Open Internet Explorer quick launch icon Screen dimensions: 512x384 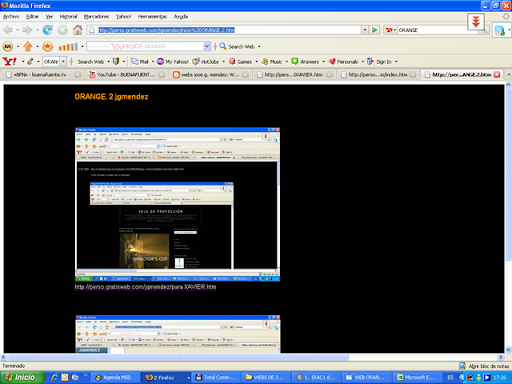pos(54,377)
